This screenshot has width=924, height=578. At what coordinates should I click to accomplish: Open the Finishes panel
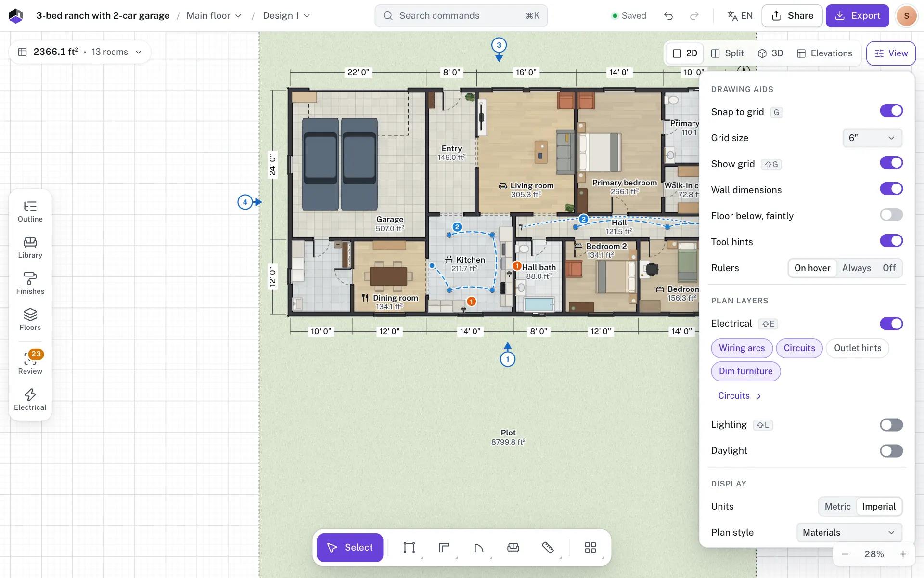pyautogui.click(x=30, y=284)
